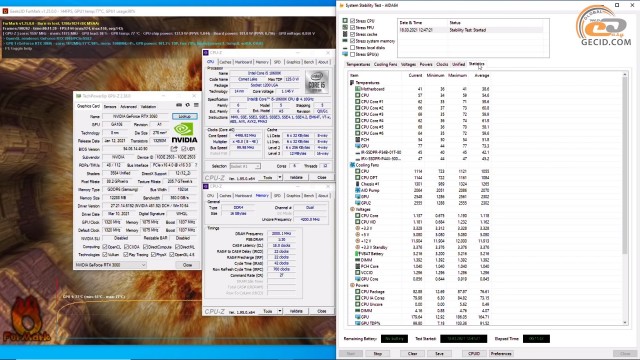Open the Tools dropdown arrow in lower CPU-Z
The image size is (640, 360).
pos(280,311)
